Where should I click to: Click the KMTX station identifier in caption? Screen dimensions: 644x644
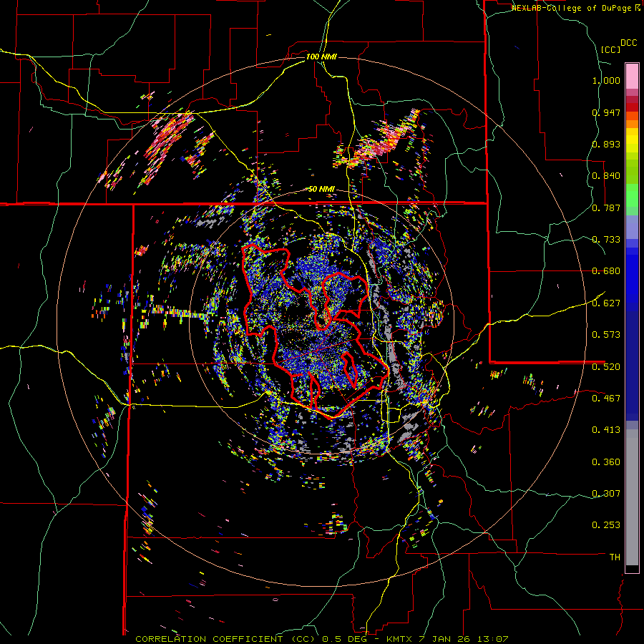pos(401,639)
